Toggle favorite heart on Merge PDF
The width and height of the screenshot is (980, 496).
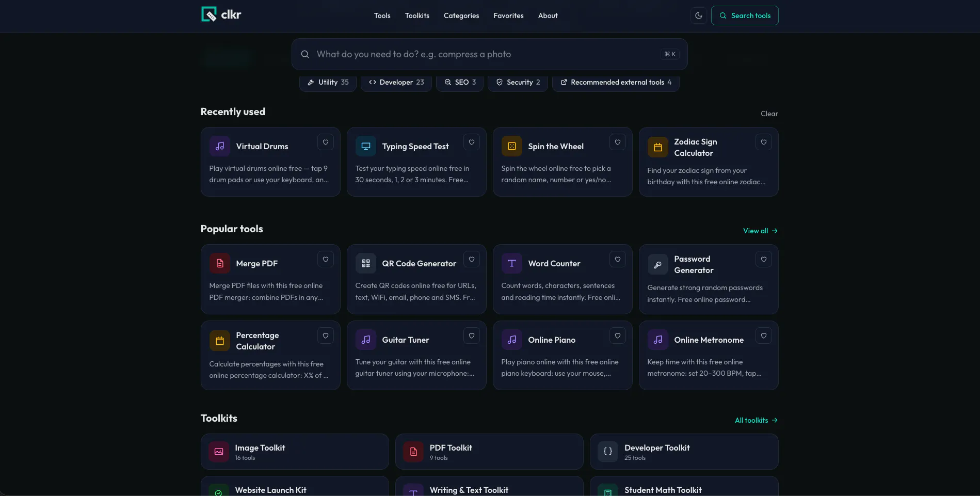click(x=326, y=259)
